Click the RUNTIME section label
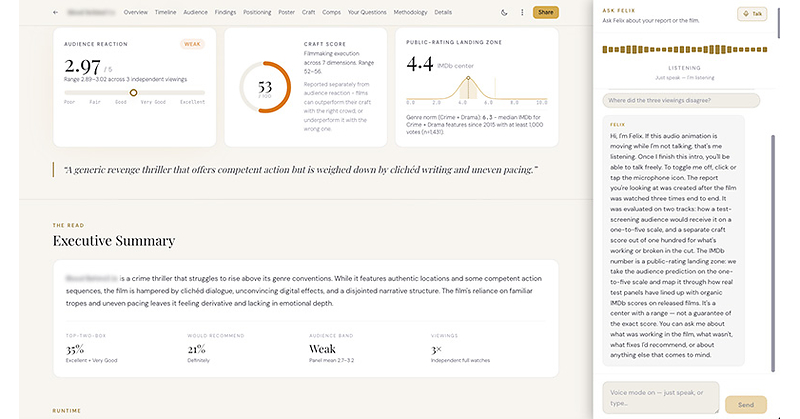The height and width of the screenshot is (419, 800). pos(66,411)
